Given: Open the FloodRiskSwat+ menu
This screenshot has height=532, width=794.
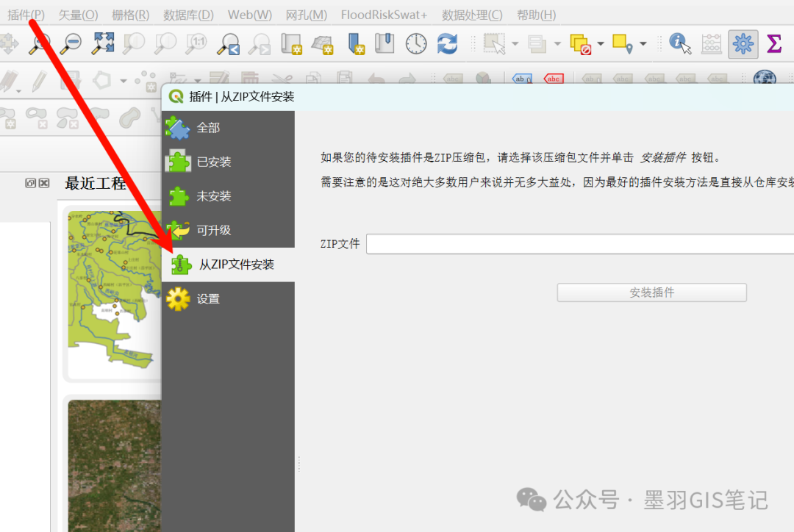Looking at the screenshot, I should [x=384, y=15].
